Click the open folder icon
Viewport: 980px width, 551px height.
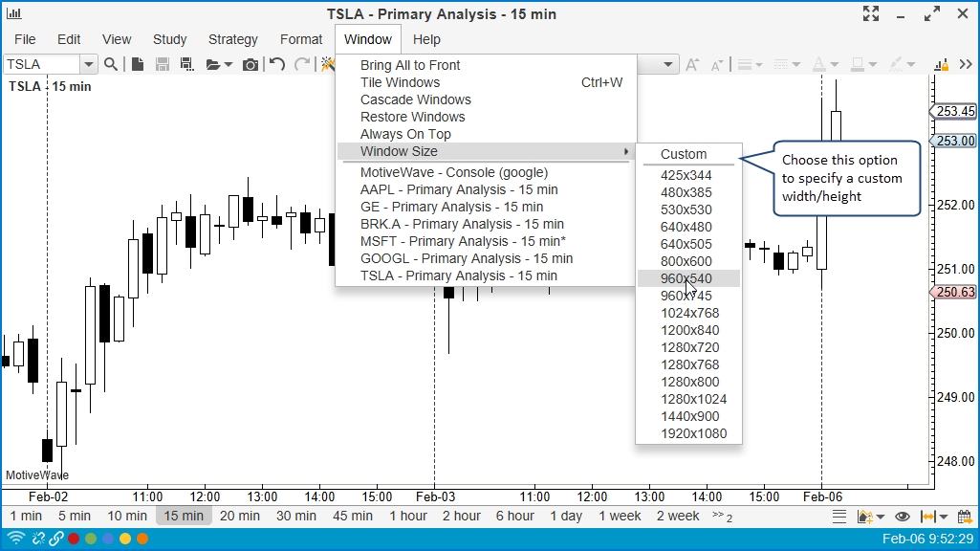coord(213,64)
